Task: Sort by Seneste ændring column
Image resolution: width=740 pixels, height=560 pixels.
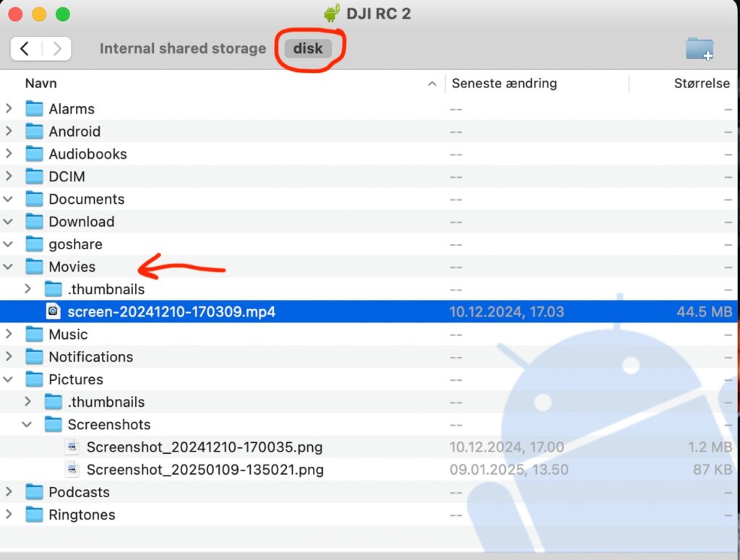Action: pyautogui.click(x=504, y=84)
